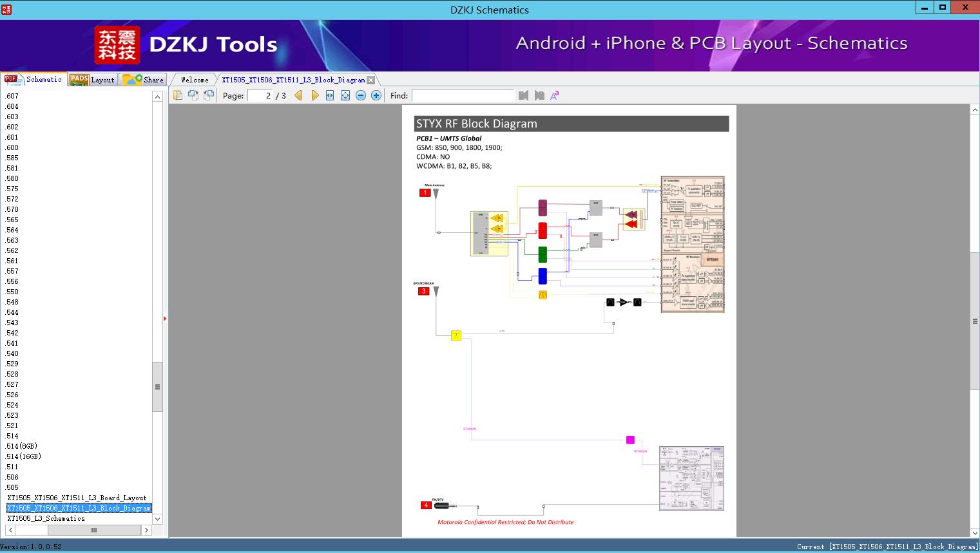Zoom in with the plus icon
Screen dimensions: 980x553
(x=376, y=95)
